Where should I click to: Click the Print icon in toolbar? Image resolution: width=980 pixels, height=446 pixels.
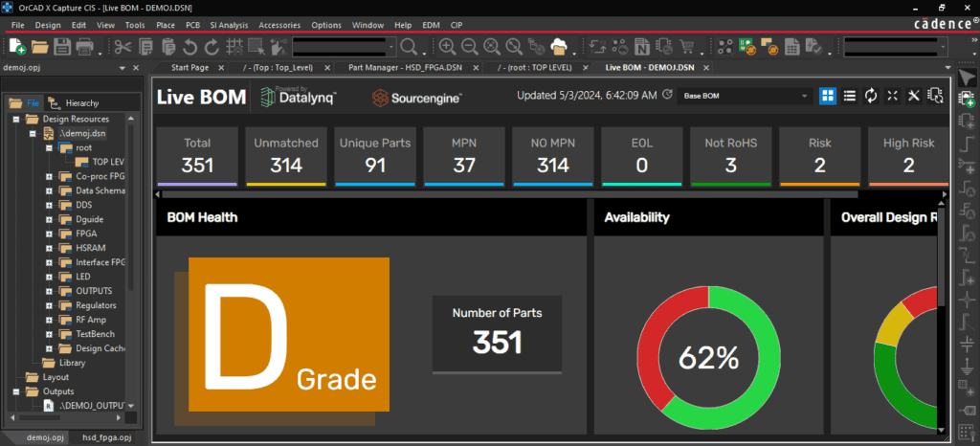coord(85,46)
